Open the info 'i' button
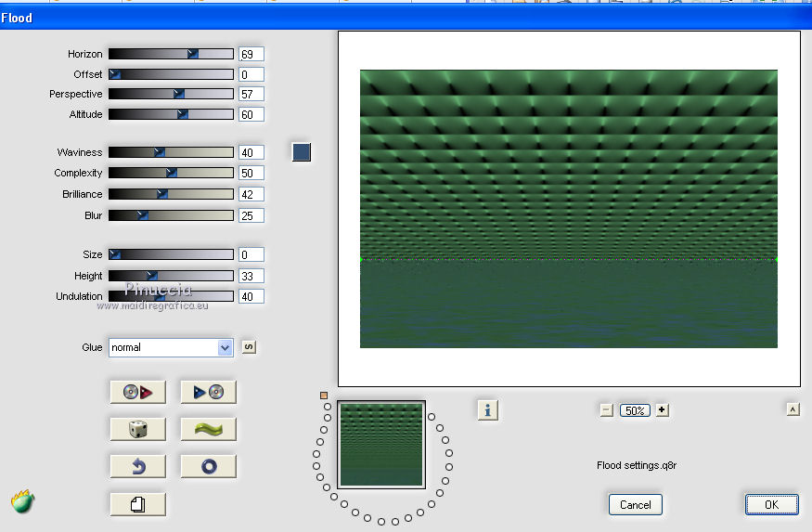 click(x=487, y=410)
